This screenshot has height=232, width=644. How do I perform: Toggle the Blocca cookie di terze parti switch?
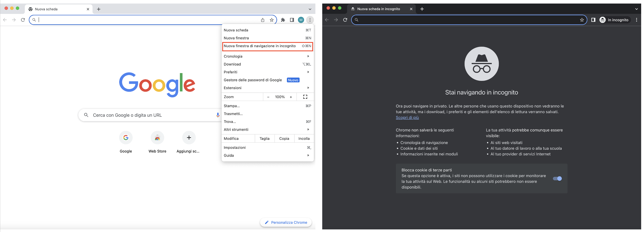click(x=557, y=178)
